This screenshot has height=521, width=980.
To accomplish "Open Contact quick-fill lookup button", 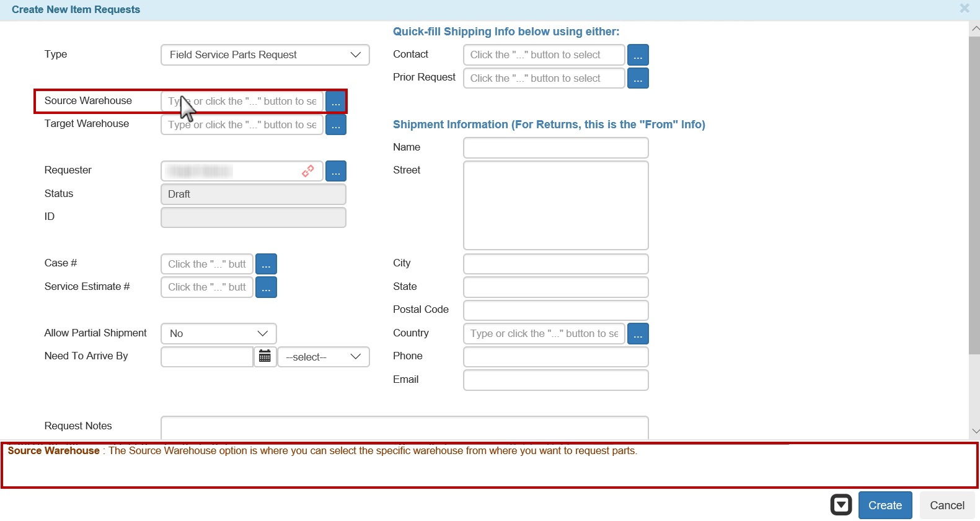I will [637, 55].
